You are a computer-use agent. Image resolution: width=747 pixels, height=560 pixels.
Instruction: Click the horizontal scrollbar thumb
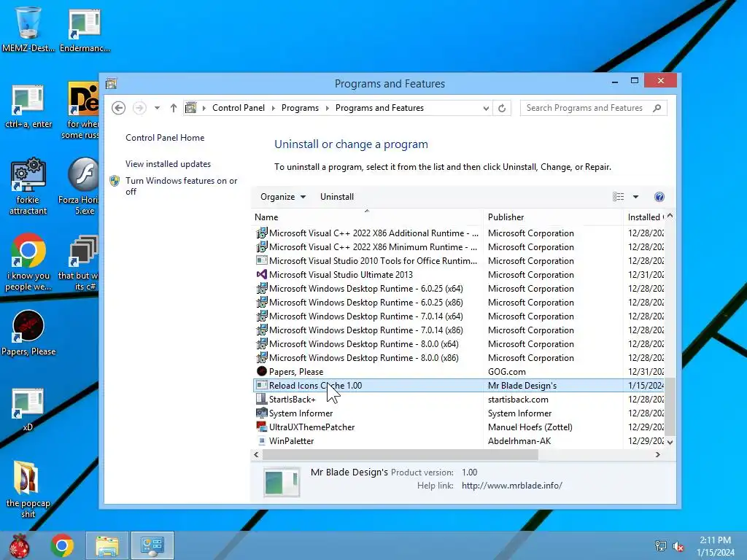coord(400,455)
